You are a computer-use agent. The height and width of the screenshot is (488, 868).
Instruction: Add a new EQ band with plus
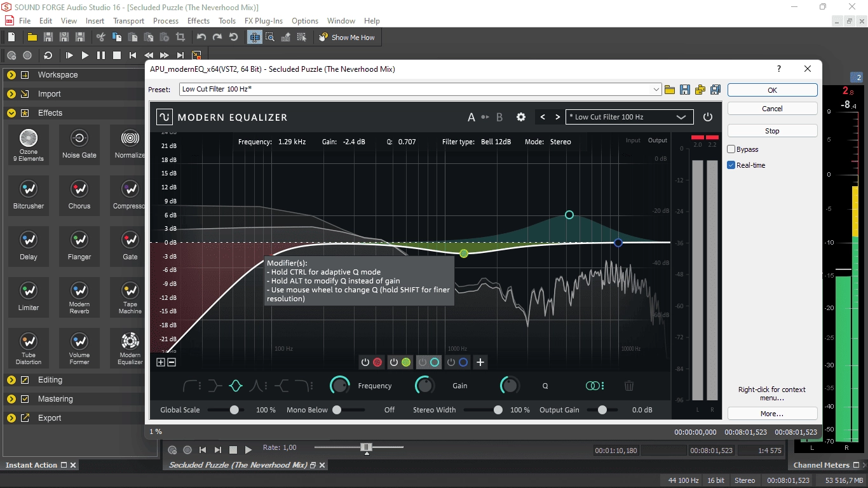click(480, 362)
